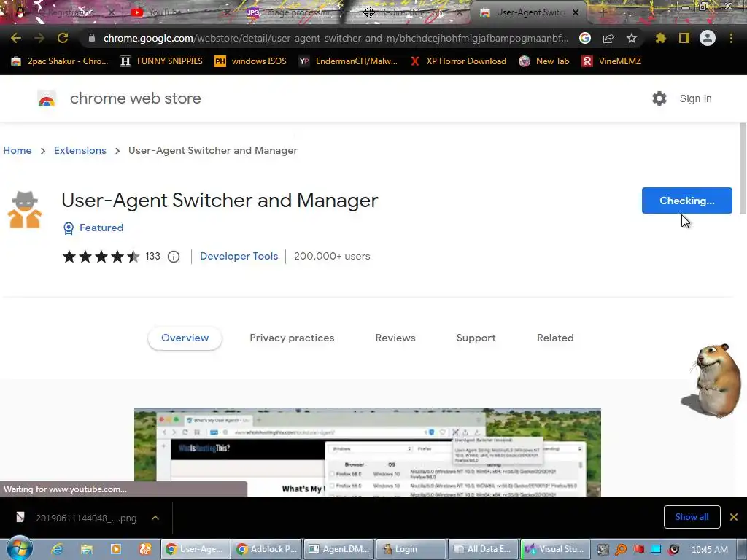Image resolution: width=747 pixels, height=560 pixels.
Task: Open the Developer Tools category link
Action: pyautogui.click(x=239, y=256)
